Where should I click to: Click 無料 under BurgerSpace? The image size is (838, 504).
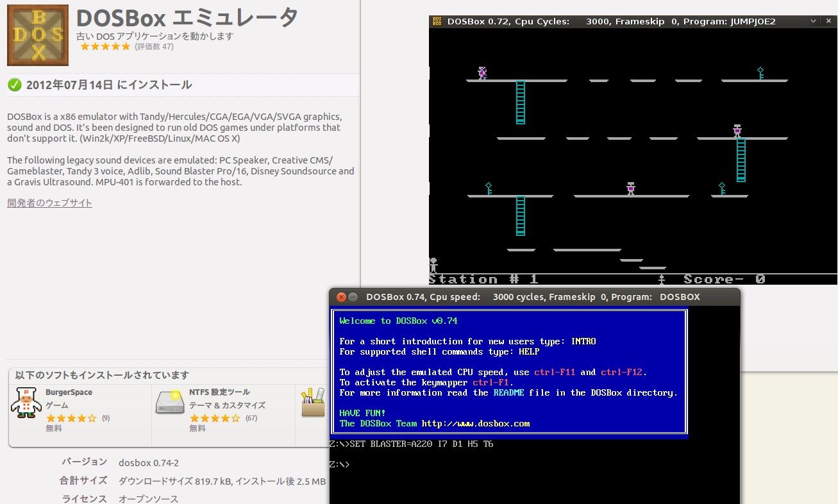[x=54, y=429]
